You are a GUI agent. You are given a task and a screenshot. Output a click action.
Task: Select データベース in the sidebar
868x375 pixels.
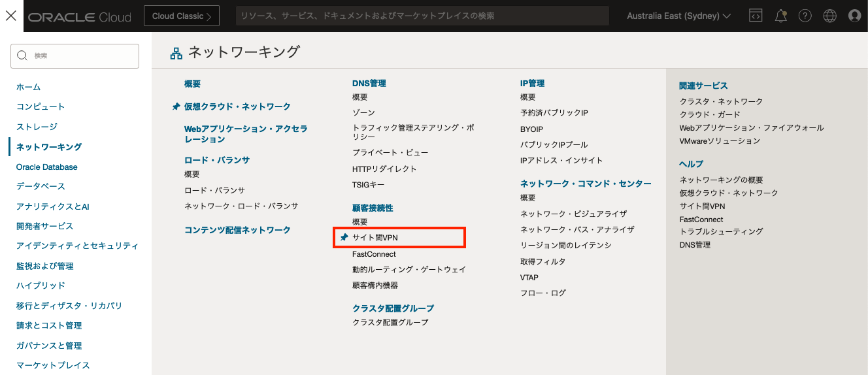(x=41, y=187)
